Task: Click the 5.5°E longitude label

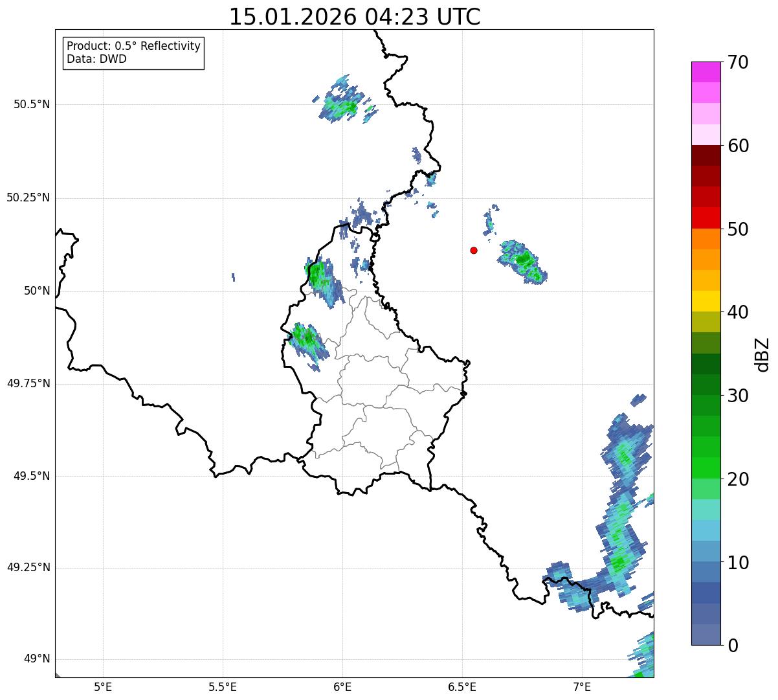Action: pos(223,686)
